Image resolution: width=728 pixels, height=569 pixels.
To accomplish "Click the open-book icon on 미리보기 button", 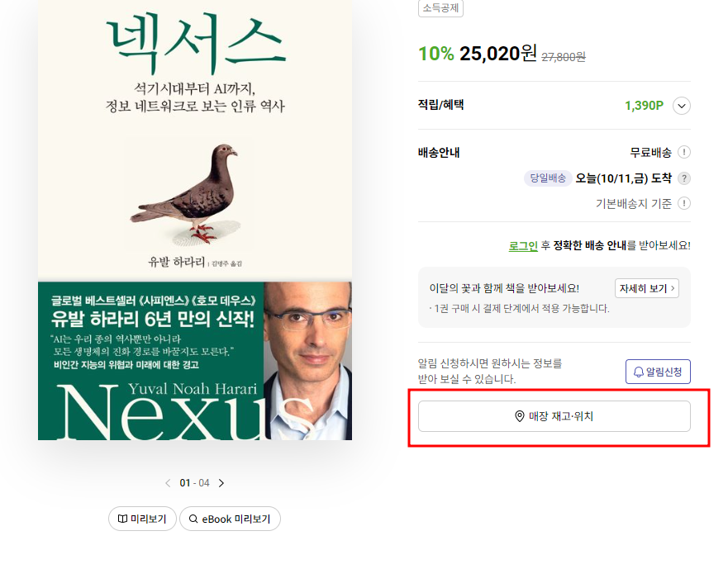I will click(x=122, y=519).
